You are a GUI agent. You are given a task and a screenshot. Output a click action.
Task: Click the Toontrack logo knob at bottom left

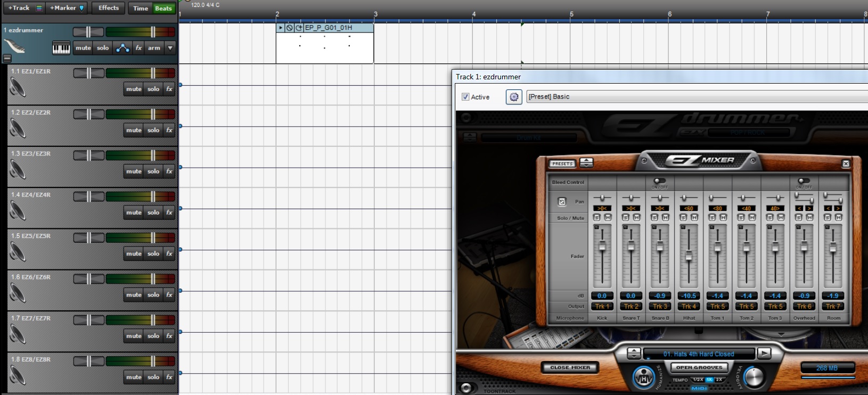coord(467,388)
